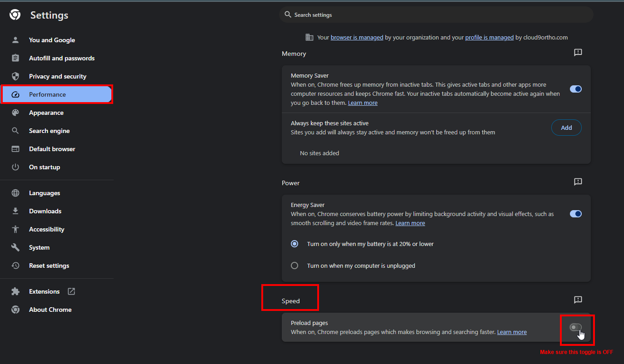The height and width of the screenshot is (364, 624).
Task: Open the Performance settings page
Action: tap(56, 94)
